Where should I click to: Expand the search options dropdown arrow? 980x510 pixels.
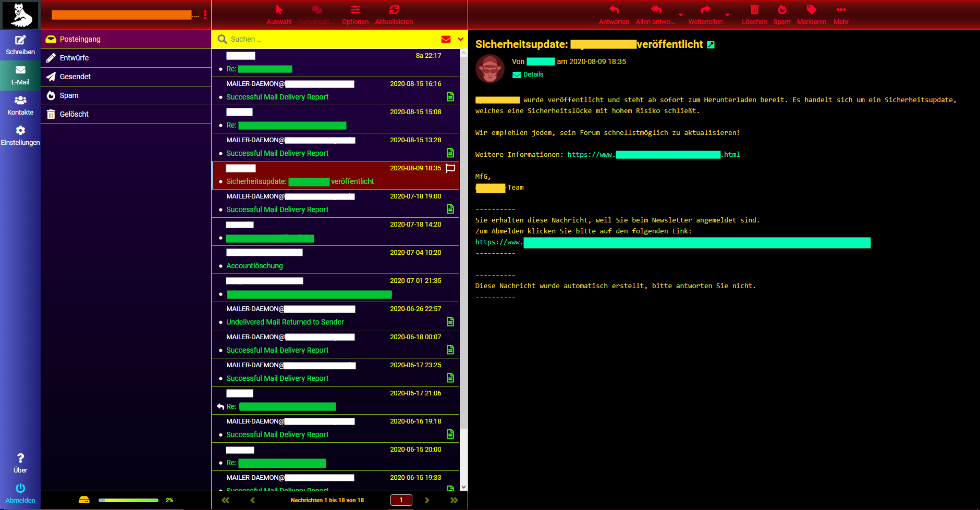(x=460, y=39)
